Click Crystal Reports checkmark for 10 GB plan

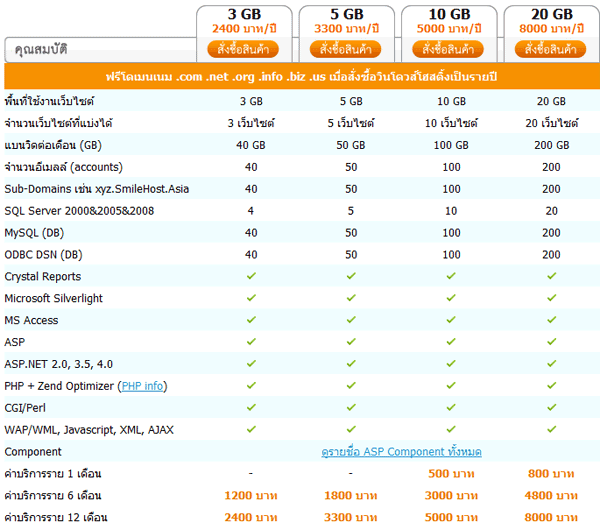[451, 276]
